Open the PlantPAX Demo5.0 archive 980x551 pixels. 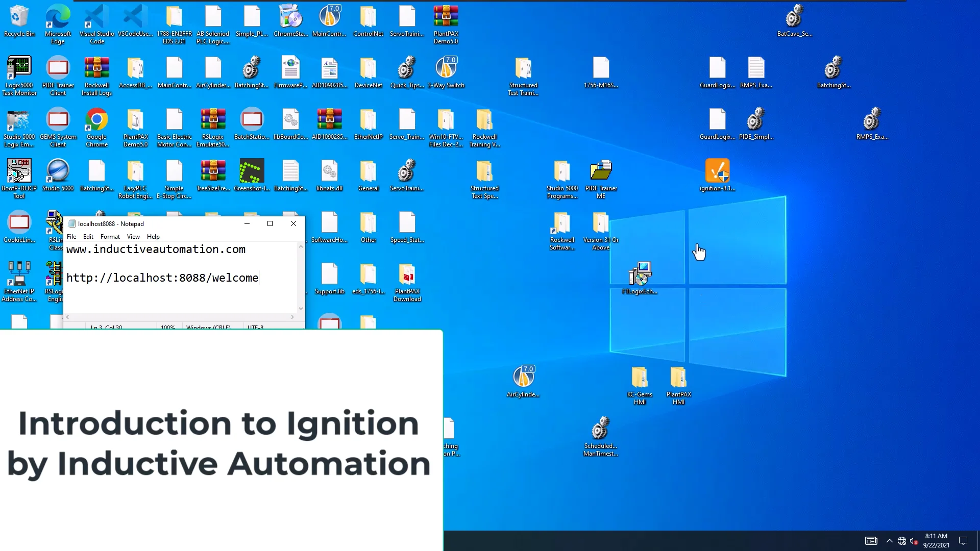tap(447, 15)
